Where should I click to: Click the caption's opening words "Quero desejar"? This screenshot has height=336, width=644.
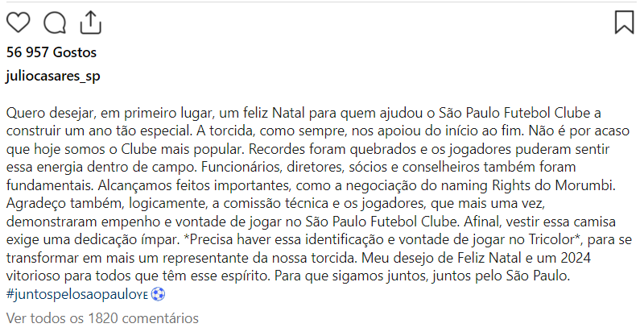point(47,111)
